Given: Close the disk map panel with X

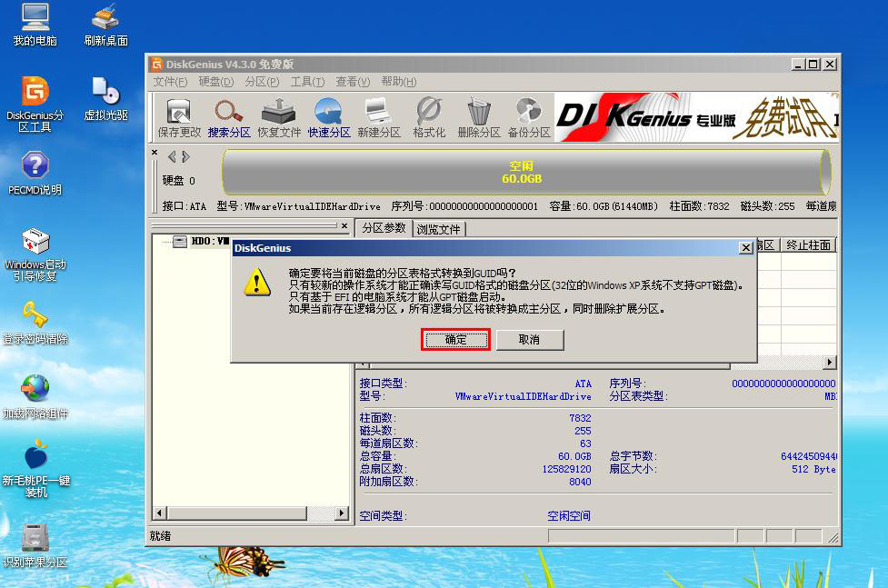Looking at the screenshot, I should tap(155, 153).
